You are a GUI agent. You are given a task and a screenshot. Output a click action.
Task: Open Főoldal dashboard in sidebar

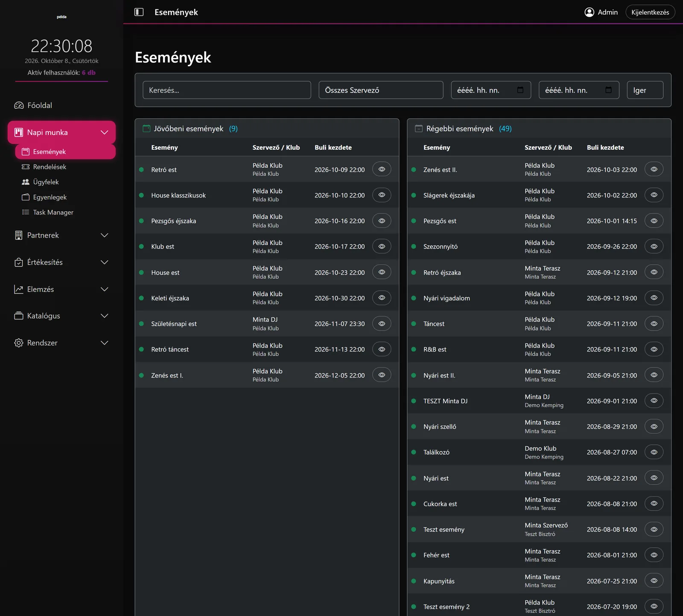[61, 105]
